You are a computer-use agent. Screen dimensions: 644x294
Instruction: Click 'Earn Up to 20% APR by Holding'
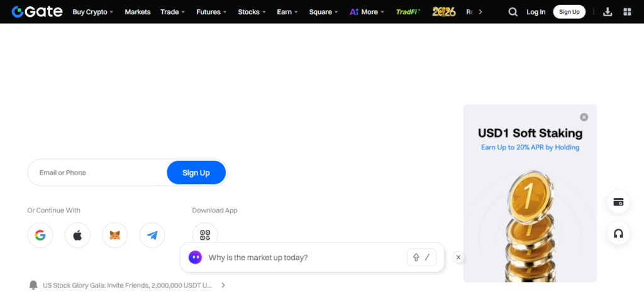pos(530,147)
